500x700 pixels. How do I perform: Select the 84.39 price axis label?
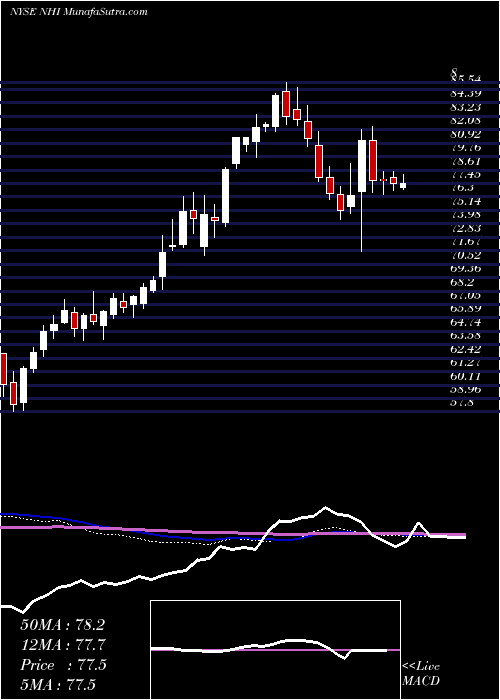[x=466, y=94]
